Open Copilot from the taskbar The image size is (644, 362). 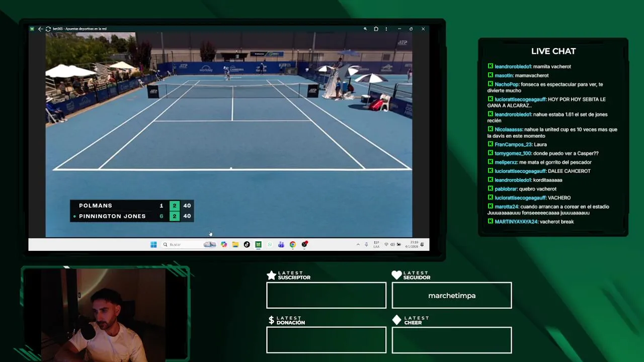224,244
